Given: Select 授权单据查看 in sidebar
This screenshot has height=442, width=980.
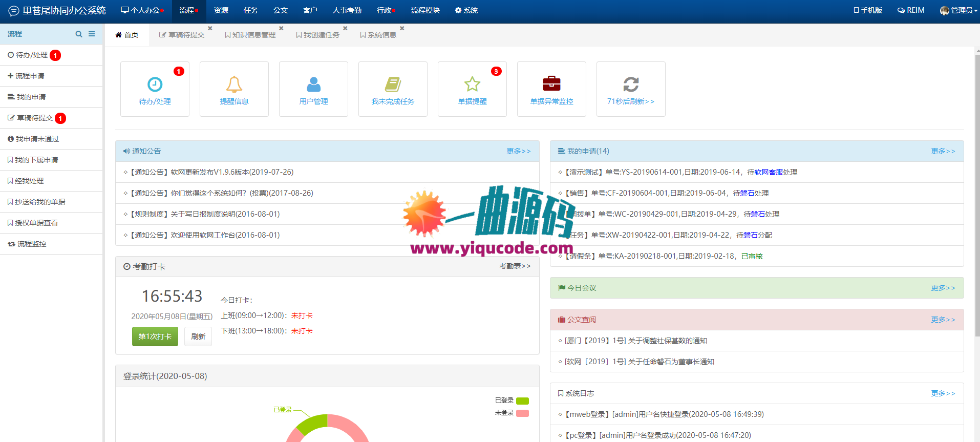Looking at the screenshot, I should (x=51, y=223).
